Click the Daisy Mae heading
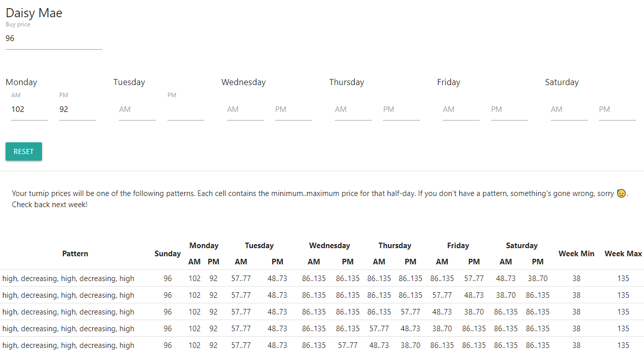This screenshot has height=353, width=644. point(34,13)
